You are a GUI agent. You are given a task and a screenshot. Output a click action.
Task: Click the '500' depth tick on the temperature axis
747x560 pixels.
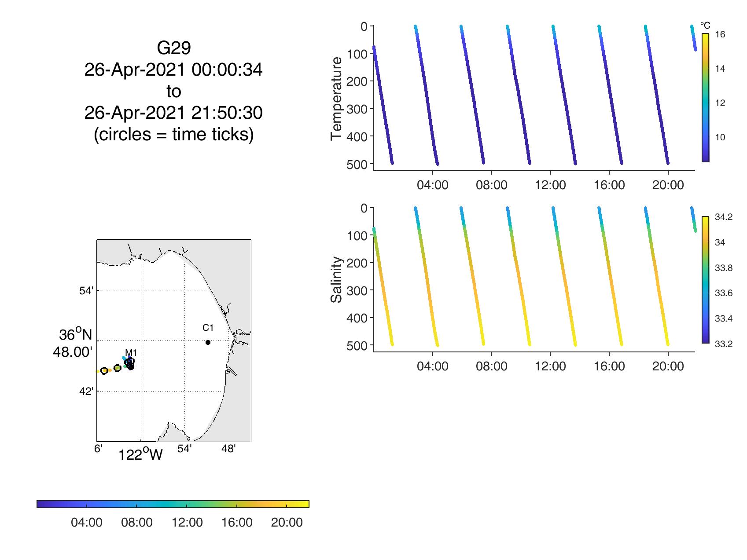click(357, 164)
